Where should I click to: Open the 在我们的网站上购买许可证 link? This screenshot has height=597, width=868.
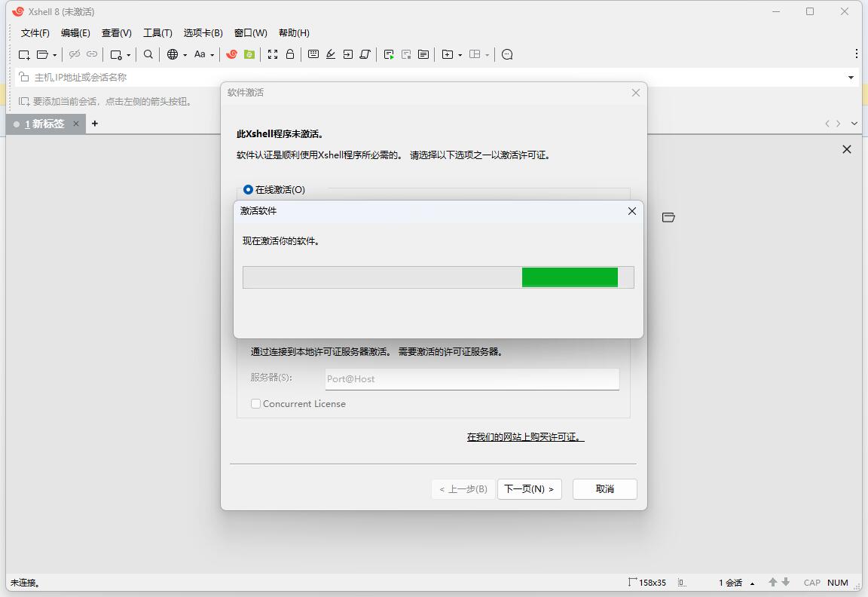pos(525,437)
